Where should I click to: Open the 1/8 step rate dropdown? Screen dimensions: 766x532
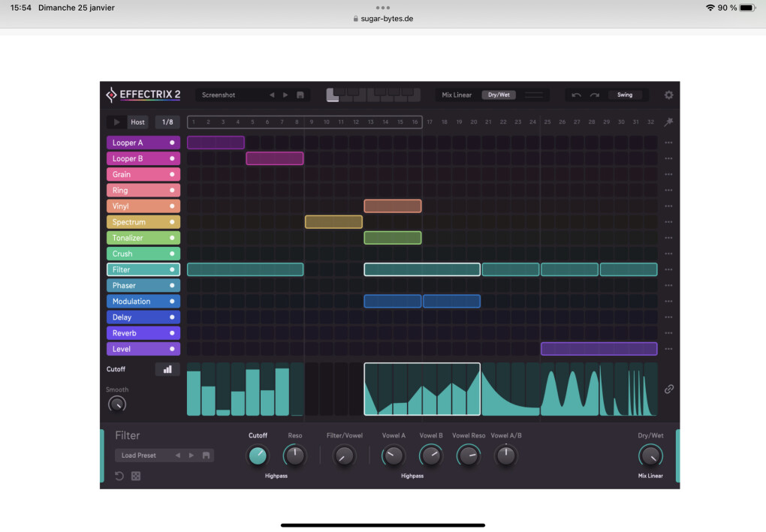(167, 122)
